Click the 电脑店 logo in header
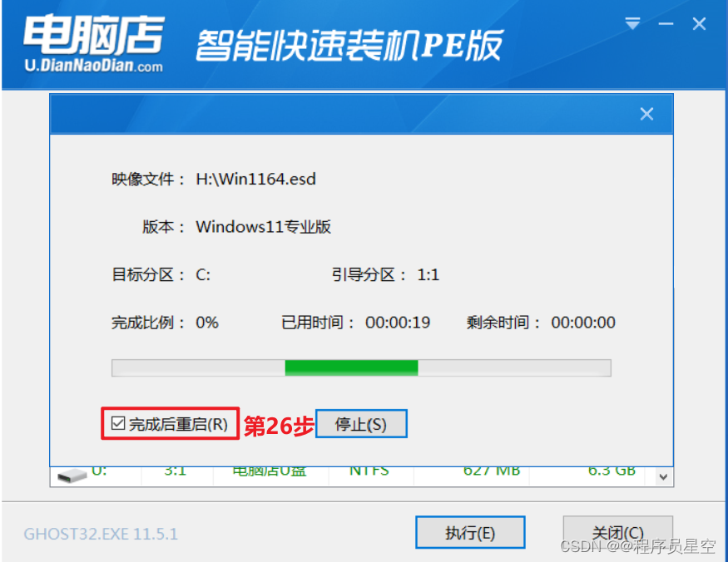 93,35
